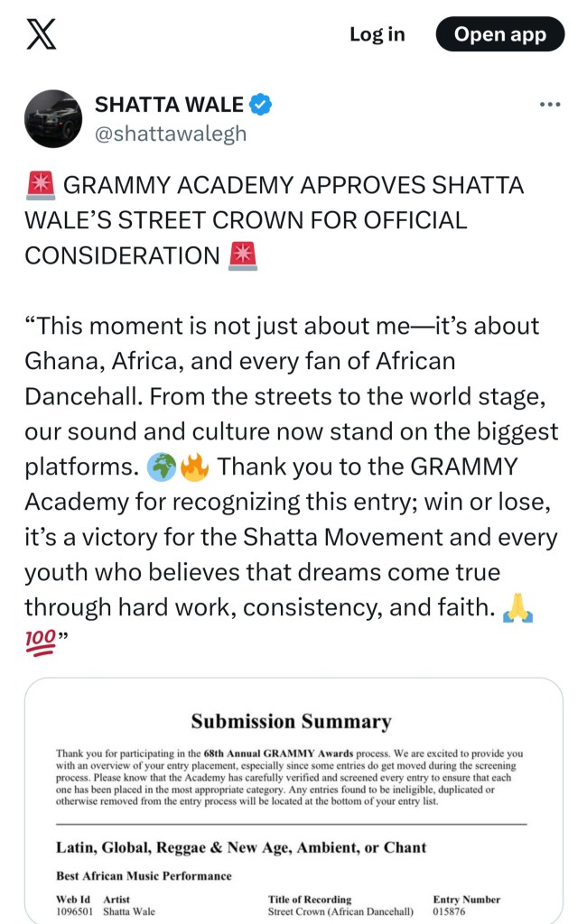Tap the Log in link
Viewport: 587px width, 924px height.
pyautogui.click(x=377, y=34)
